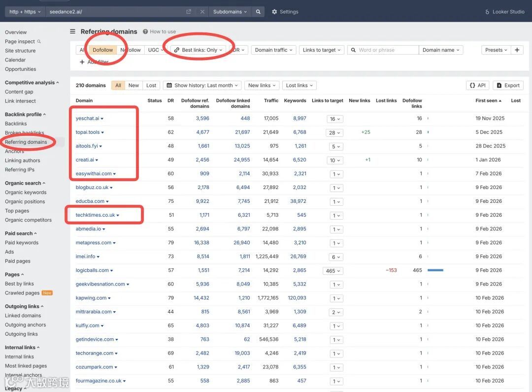Collapse Paid search section
This screenshot has width=532, height=392.
pyautogui.click(x=21, y=233)
